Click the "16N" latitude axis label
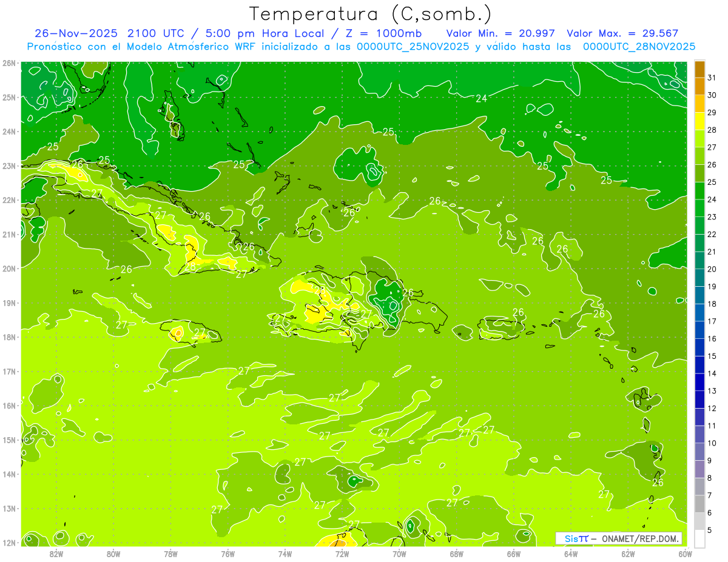The width and height of the screenshot is (728, 562). click(8, 406)
